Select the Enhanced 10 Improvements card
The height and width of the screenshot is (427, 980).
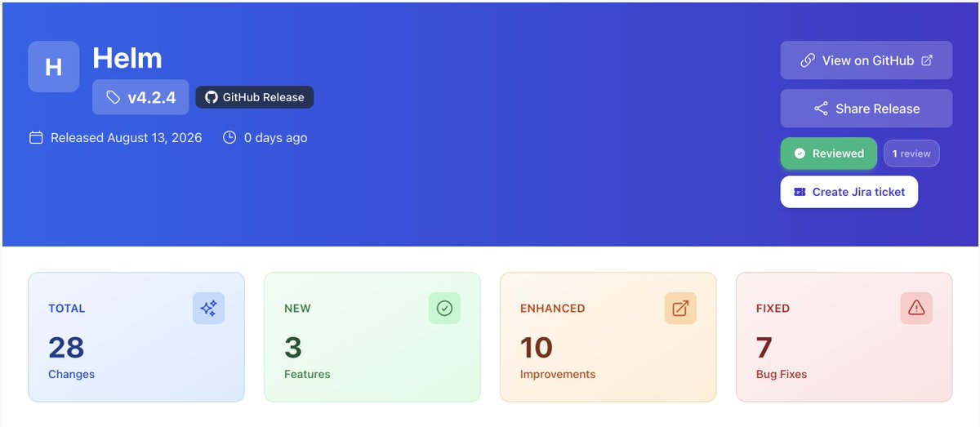pos(608,337)
